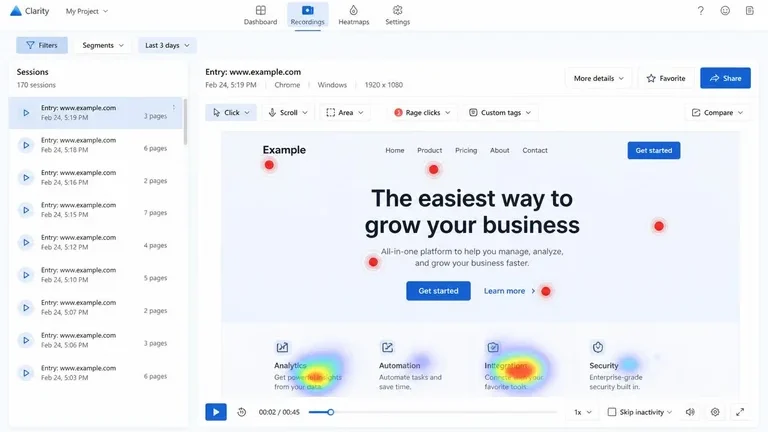The image size is (768, 432).
Task: Click the 170 sessions count text
Action: [36, 85]
